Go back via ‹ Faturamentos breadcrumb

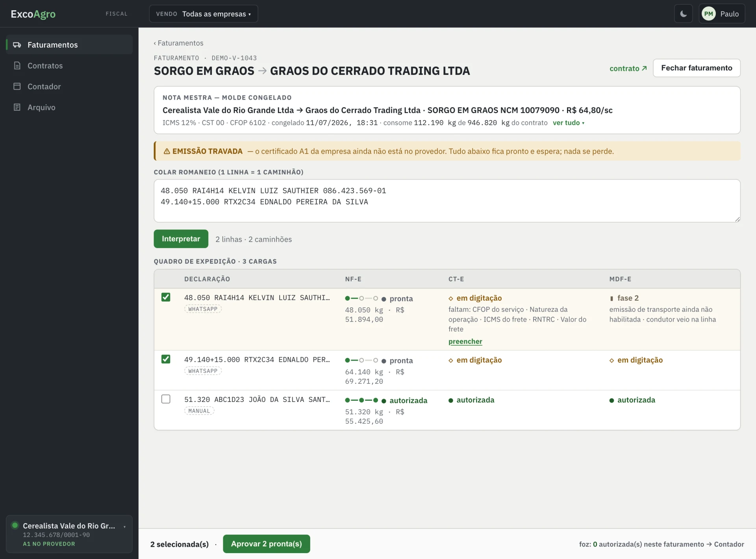[178, 43]
